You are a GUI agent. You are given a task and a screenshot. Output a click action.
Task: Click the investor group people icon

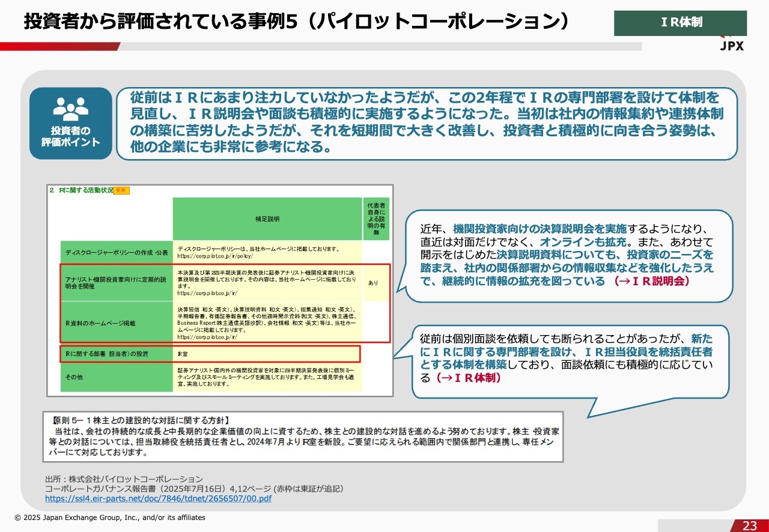point(71,109)
